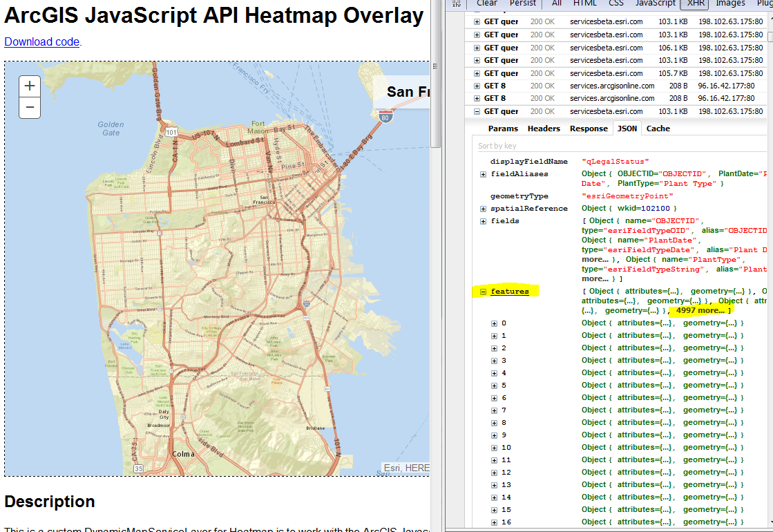Click the US 101 shield near Golden Gate
The width and height of the screenshot is (773, 532).
click(171, 132)
